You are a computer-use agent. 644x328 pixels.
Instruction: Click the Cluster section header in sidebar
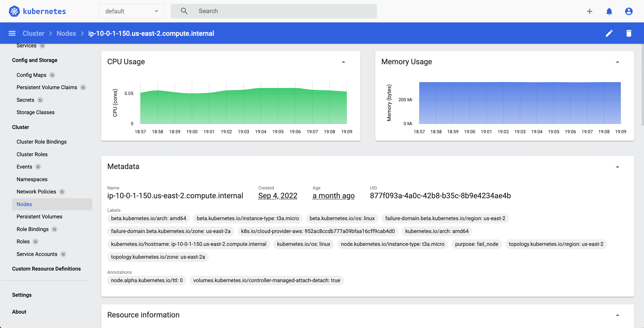pyautogui.click(x=20, y=127)
